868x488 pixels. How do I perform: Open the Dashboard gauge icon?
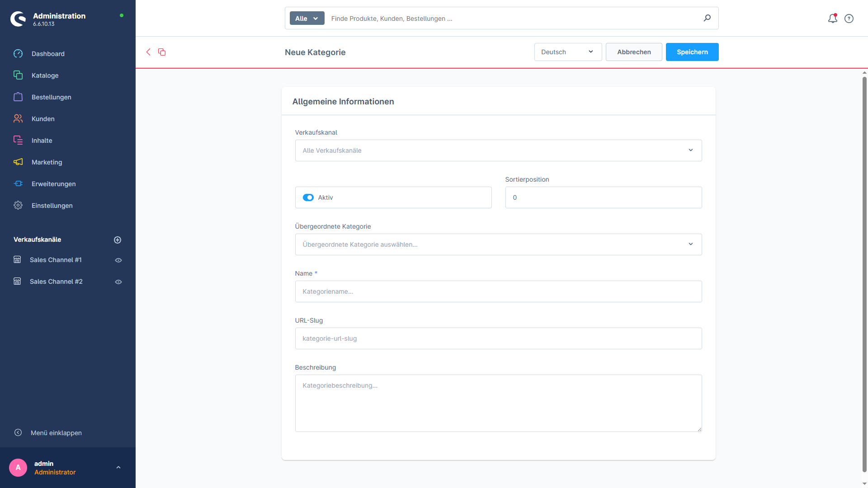(x=18, y=54)
